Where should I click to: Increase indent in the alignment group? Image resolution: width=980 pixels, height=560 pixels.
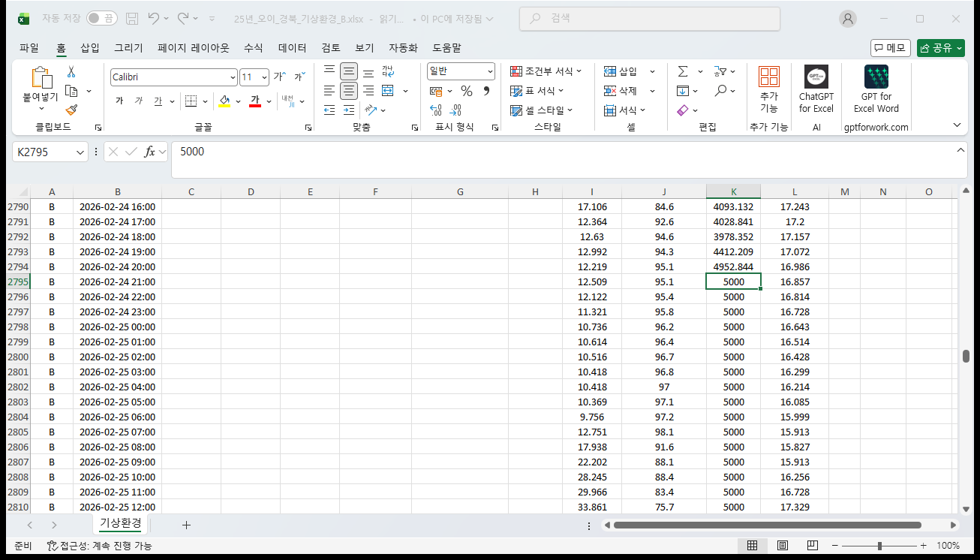click(x=349, y=110)
